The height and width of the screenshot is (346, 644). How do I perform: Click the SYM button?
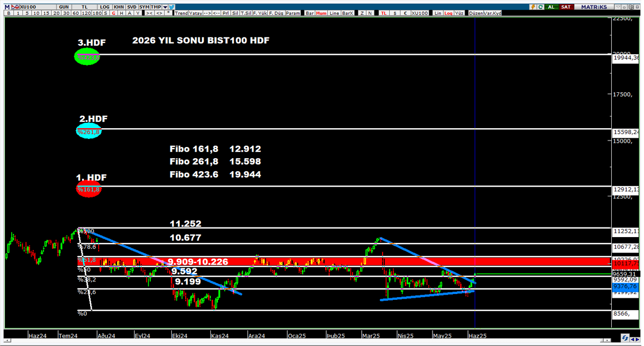(x=144, y=7)
